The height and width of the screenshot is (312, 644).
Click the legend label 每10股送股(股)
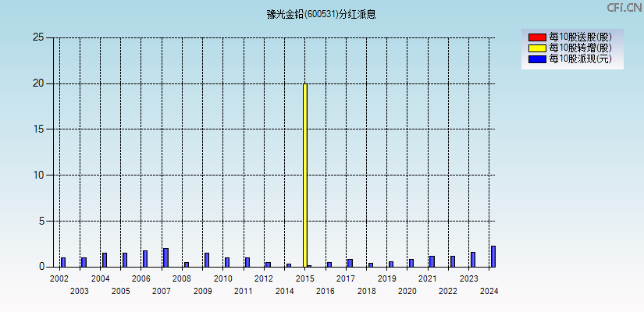[x=580, y=37]
